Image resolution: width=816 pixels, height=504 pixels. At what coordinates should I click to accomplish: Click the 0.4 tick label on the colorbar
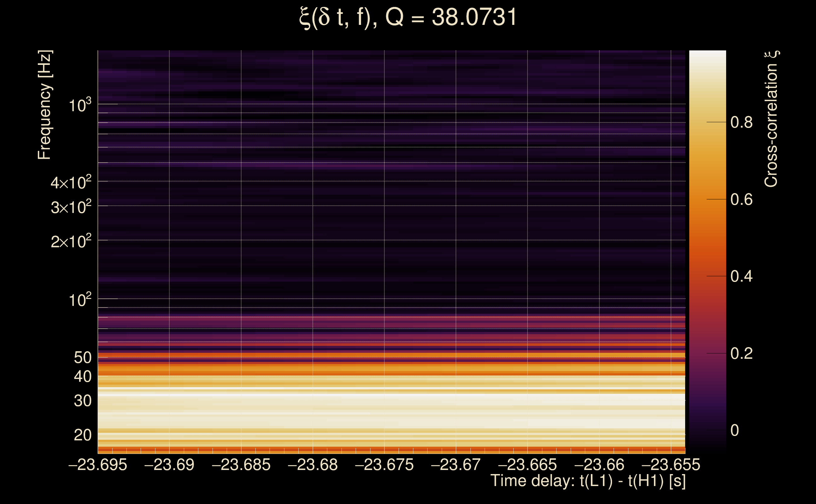click(x=741, y=276)
